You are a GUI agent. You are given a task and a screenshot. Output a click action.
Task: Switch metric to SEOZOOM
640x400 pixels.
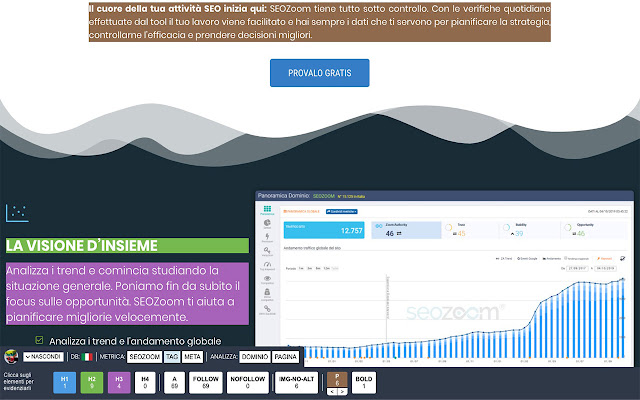click(144, 357)
